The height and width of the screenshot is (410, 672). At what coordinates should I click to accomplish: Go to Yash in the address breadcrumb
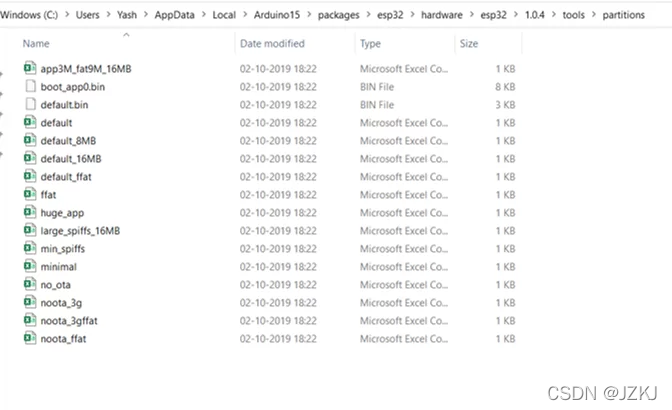[127, 15]
